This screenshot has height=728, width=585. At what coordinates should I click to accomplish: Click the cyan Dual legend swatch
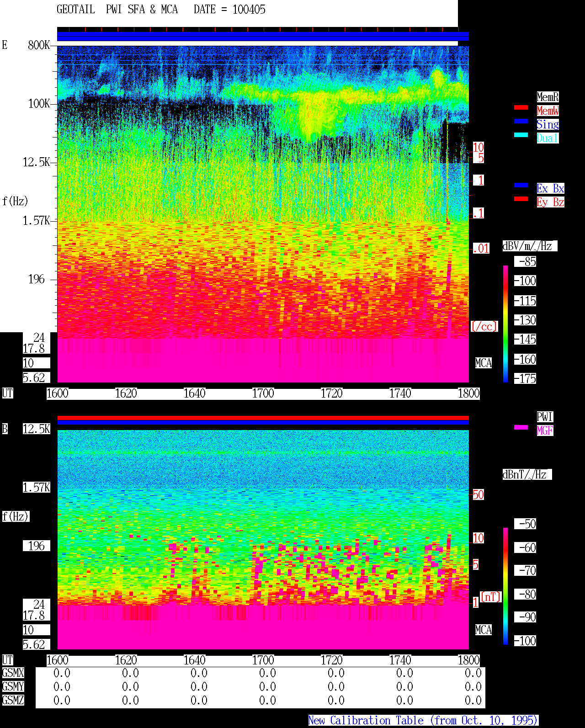[x=521, y=135]
